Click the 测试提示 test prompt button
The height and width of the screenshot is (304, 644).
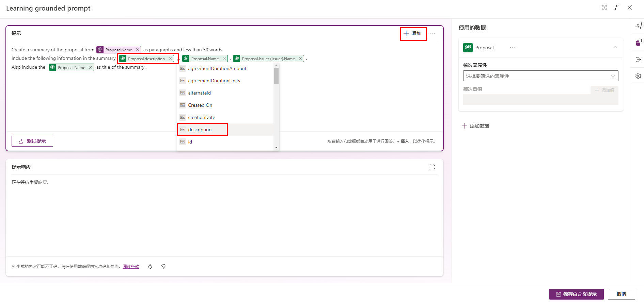coord(32,141)
